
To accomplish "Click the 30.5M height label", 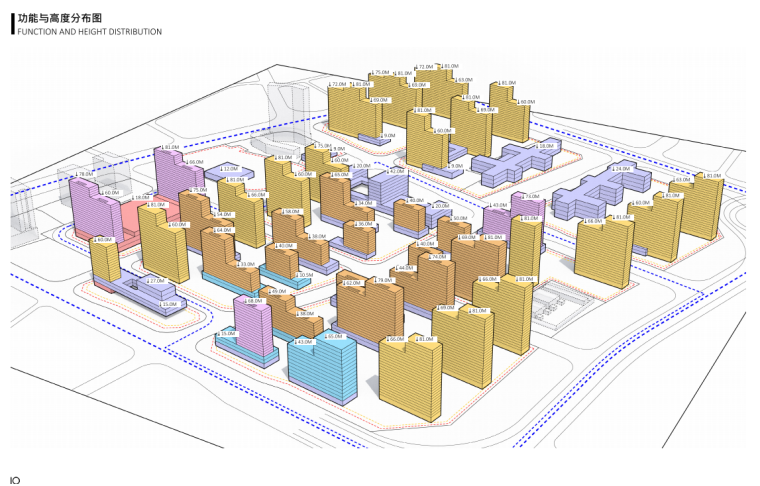I will click(x=304, y=275).
